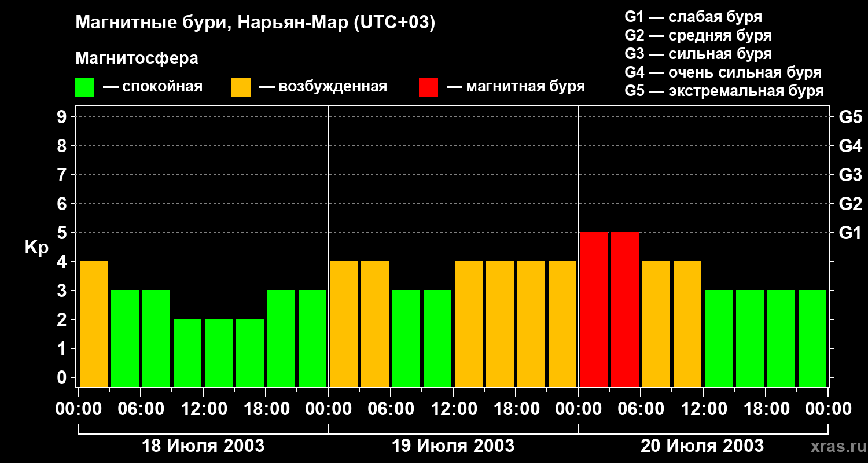Select the orange Kp 4 bar at 00:00 on 19 July
Viewport: 868px width, 463px height.
(x=344, y=324)
